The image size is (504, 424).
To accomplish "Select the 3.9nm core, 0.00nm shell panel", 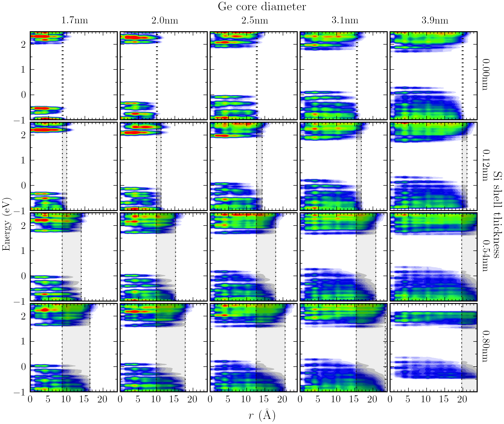I will (433, 76).
